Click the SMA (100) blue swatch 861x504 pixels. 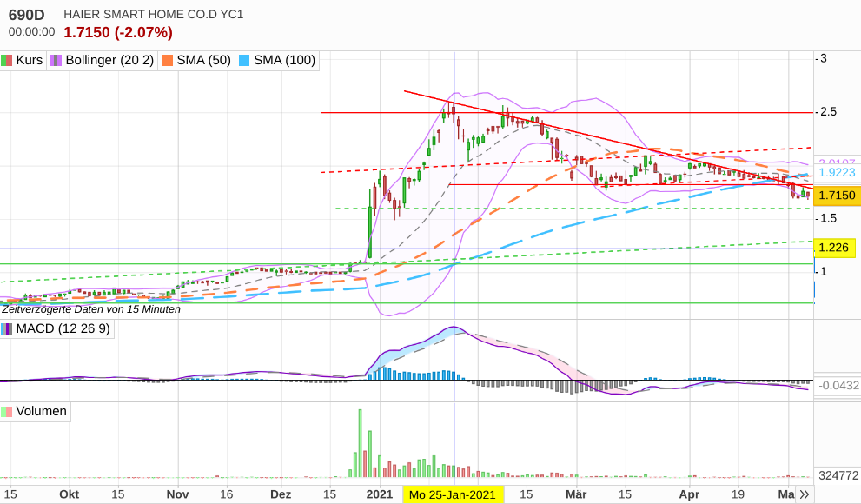point(244,60)
